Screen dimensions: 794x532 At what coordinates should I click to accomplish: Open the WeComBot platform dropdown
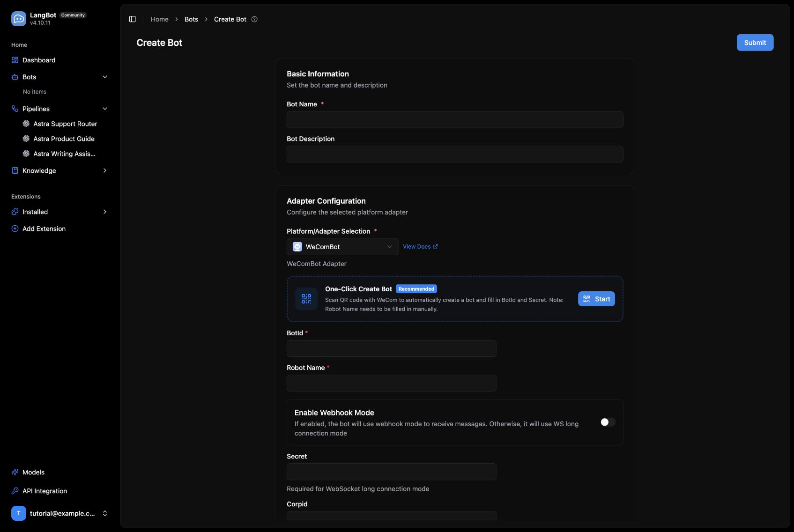click(343, 247)
